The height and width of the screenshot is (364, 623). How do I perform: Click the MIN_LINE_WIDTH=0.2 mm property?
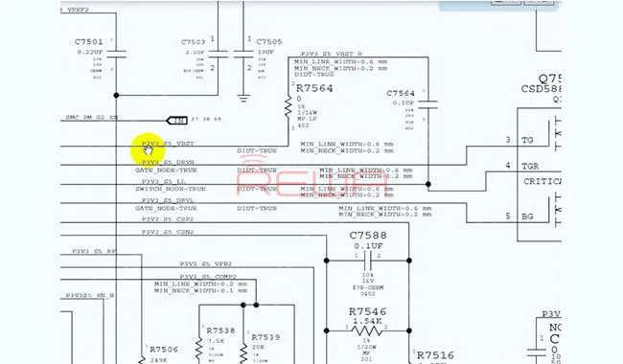pyautogui.click(x=200, y=284)
